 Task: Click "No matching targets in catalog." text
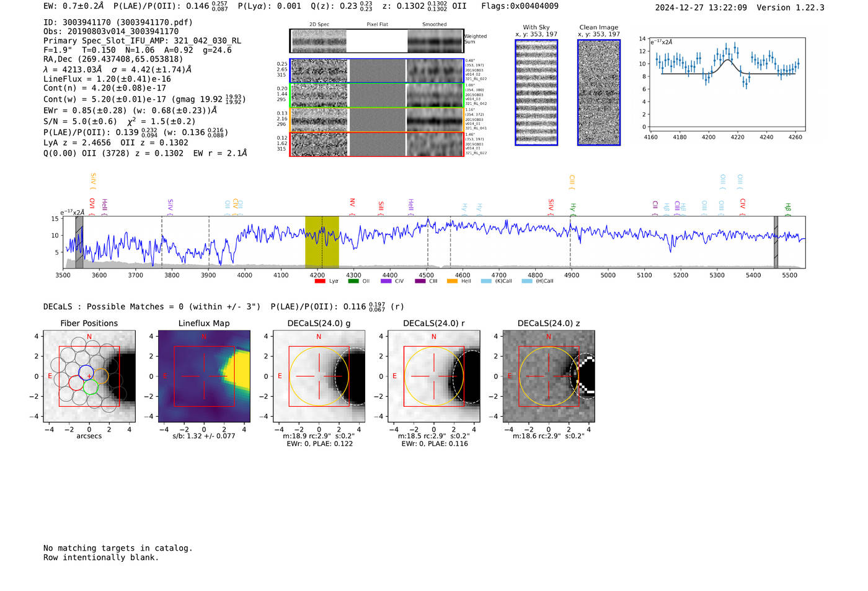118,548
